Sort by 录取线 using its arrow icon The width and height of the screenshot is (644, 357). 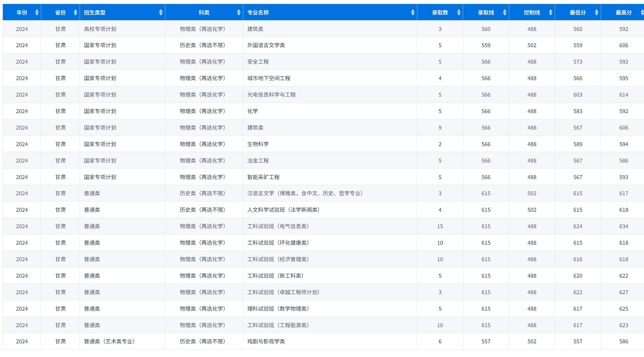pos(505,13)
